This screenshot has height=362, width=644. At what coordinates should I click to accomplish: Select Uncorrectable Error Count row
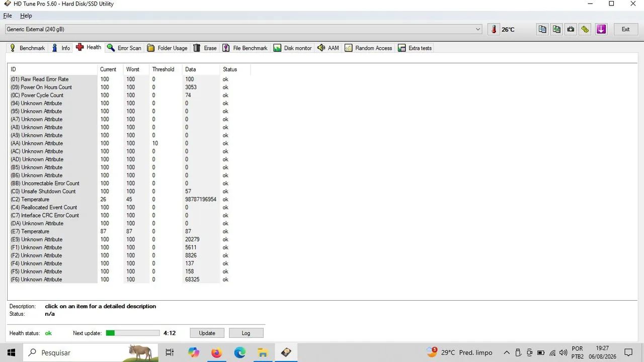(129, 183)
